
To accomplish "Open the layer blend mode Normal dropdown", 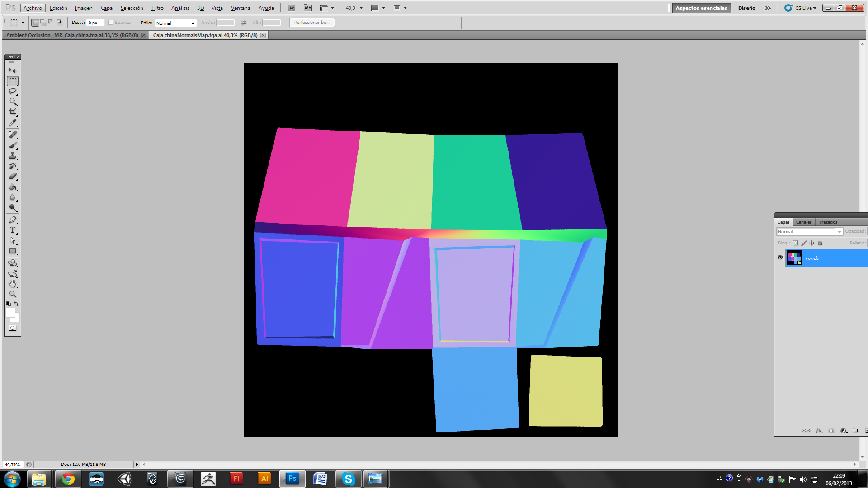I will 809,231.
